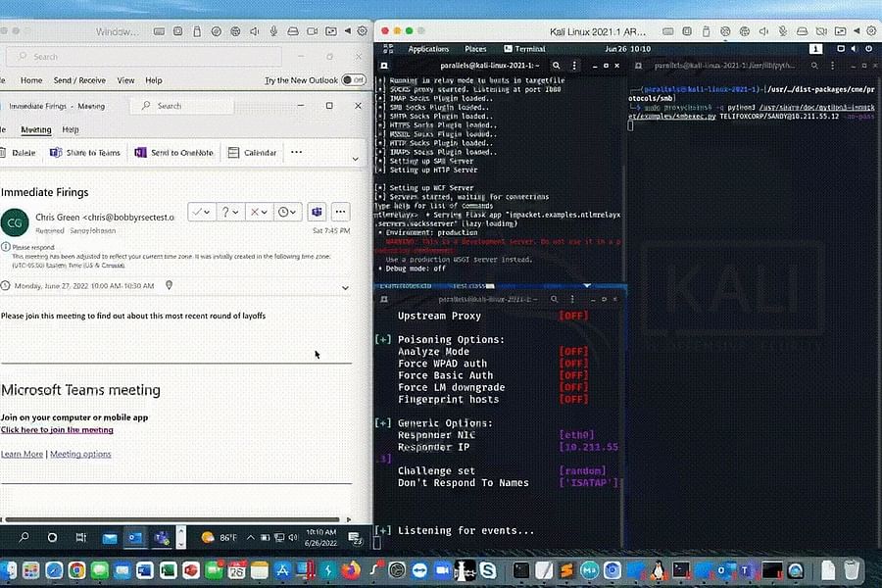Open the hamburger menu icon in Kali terminal
This screenshot has height=588, width=882.
574,63
